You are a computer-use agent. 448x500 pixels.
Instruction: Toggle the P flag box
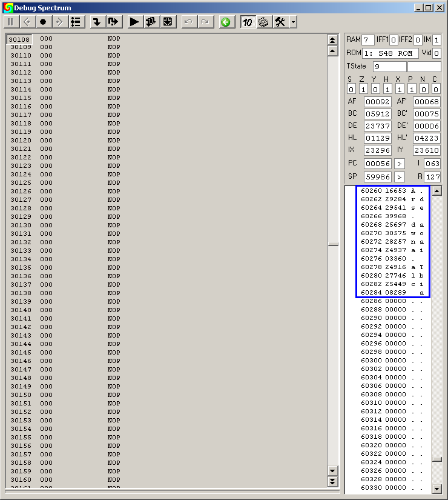[x=412, y=89]
